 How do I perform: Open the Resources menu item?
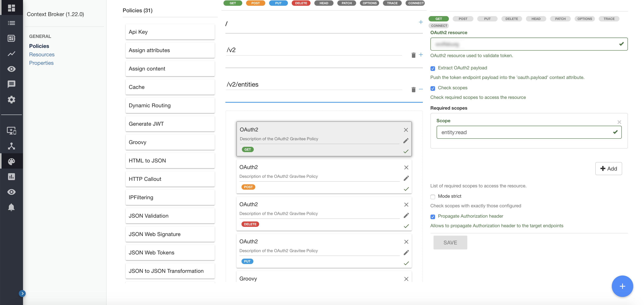42,54
